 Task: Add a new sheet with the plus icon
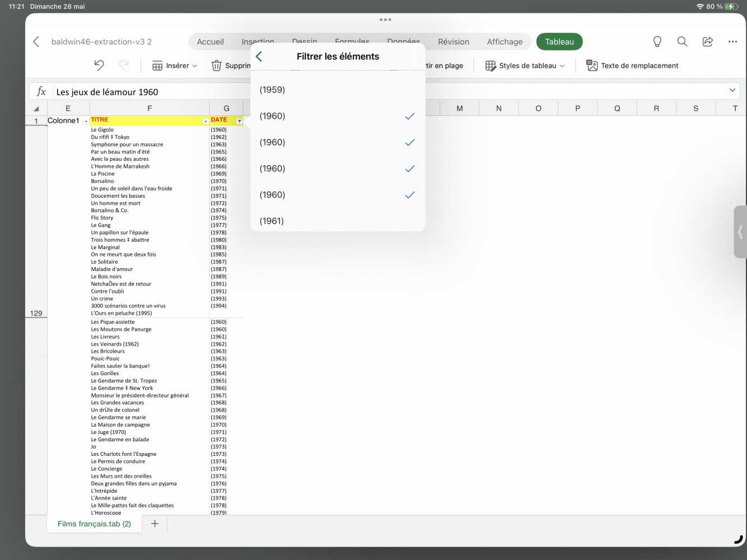click(155, 524)
